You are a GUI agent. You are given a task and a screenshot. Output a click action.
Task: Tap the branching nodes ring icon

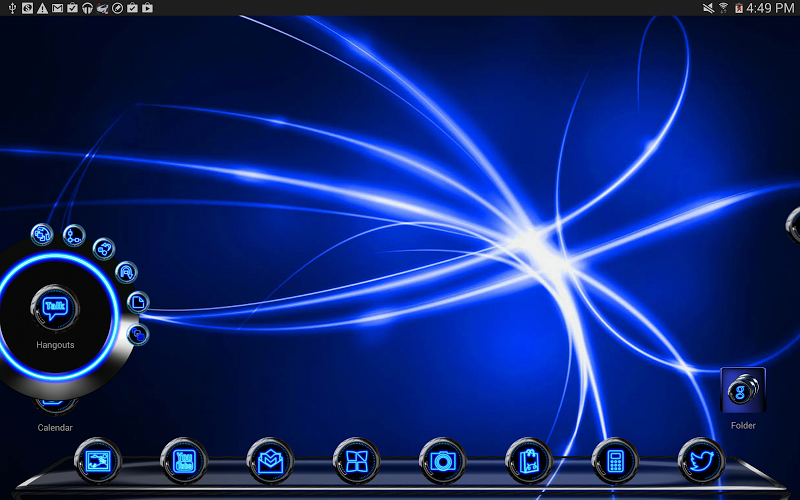tap(74, 236)
